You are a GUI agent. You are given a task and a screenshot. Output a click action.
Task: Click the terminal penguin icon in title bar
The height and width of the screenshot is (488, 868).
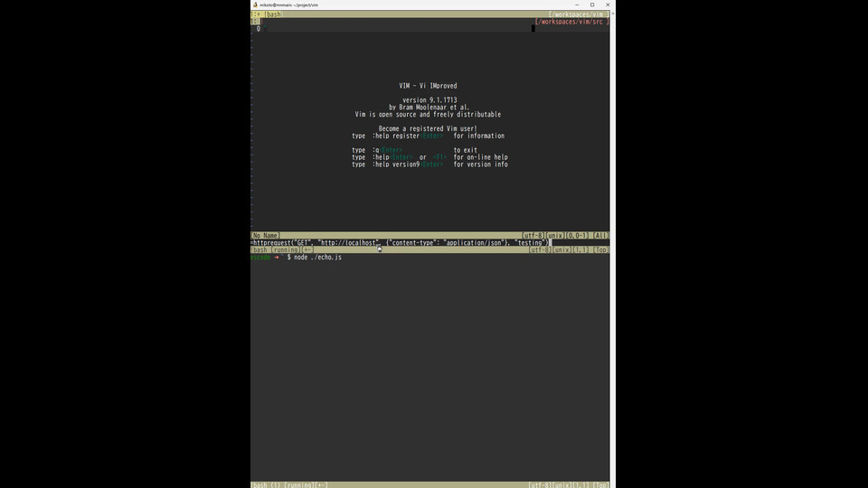255,5
